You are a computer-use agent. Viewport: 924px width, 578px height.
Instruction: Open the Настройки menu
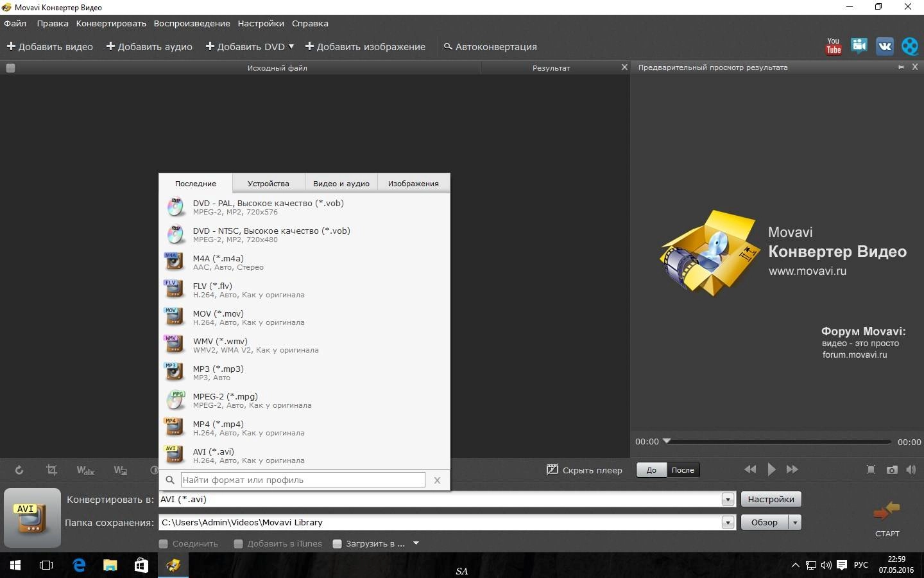261,23
